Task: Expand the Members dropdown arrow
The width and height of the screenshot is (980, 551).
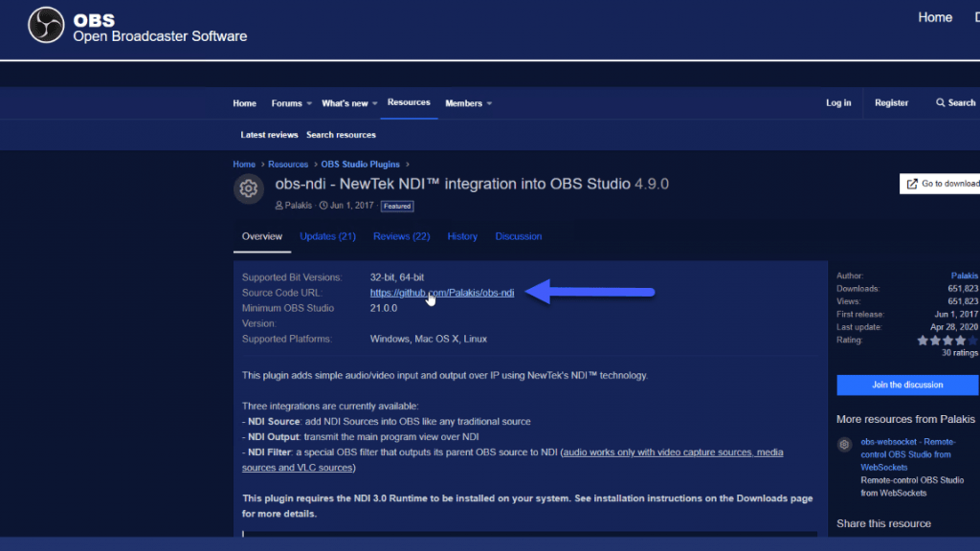Action: click(489, 103)
